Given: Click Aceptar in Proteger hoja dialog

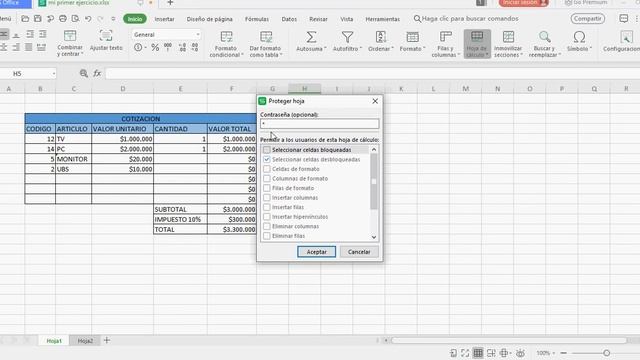Looking at the screenshot, I should (x=316, y=252).
